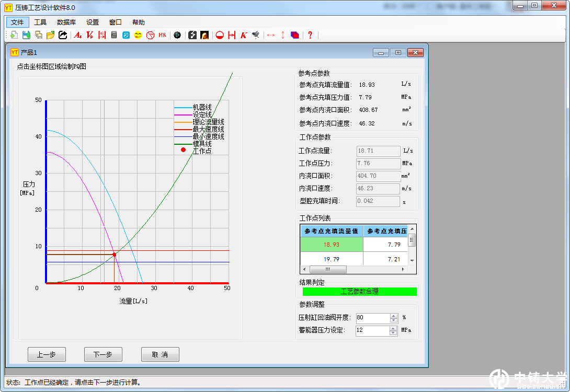Decrease 蓄能器压力设定 with down spinner arrow
The height and width of the screenshot is (392, 570).
point(394,333)
